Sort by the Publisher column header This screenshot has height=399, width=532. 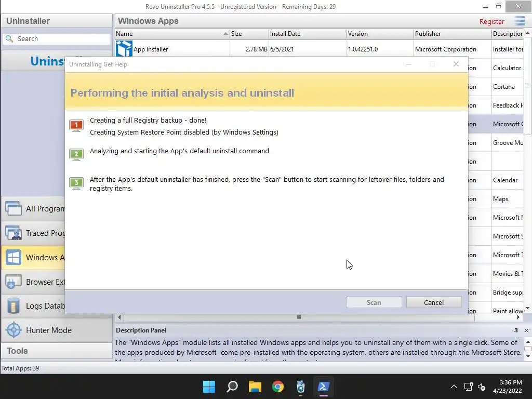453,34
